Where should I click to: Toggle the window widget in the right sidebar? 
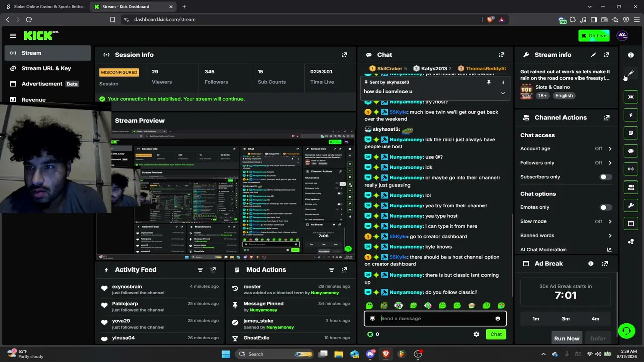coord(631,223)
